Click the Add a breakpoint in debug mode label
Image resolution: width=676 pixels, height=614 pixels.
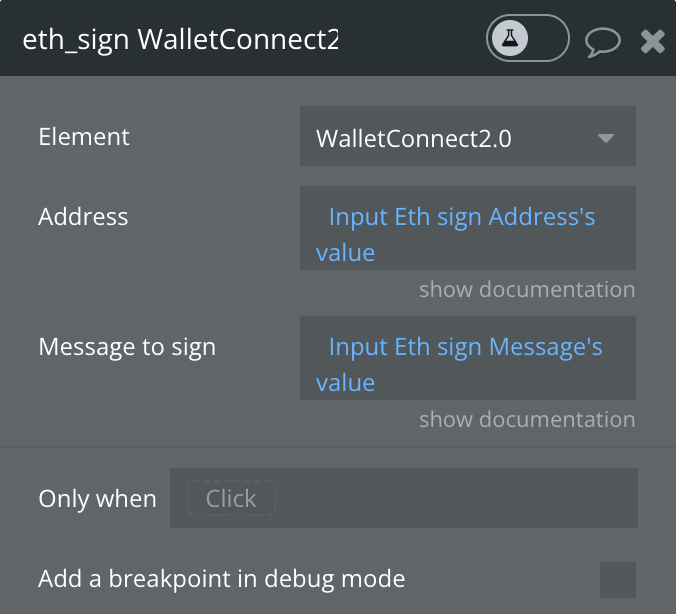(222, 579)
